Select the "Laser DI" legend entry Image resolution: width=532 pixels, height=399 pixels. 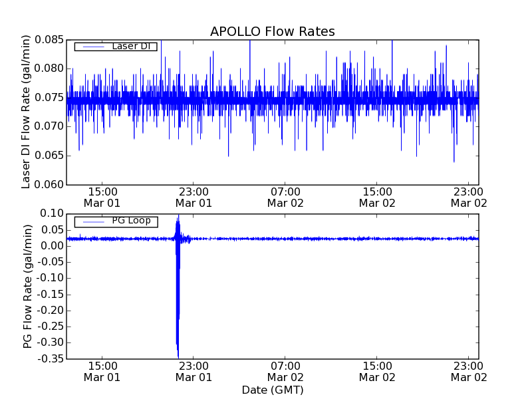(x=116, y=46)
